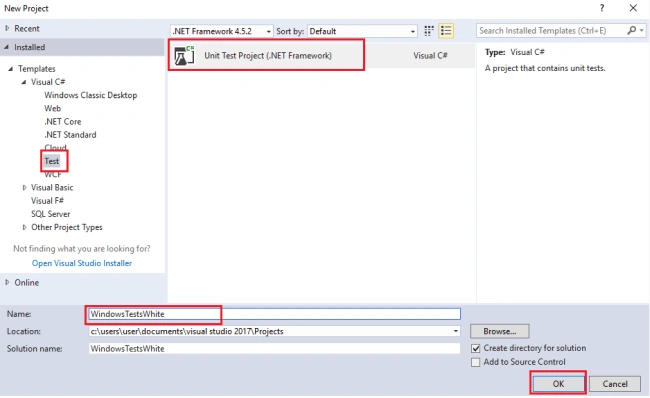
Task: Expand Other Project Types node
Action: pos(24,227)
